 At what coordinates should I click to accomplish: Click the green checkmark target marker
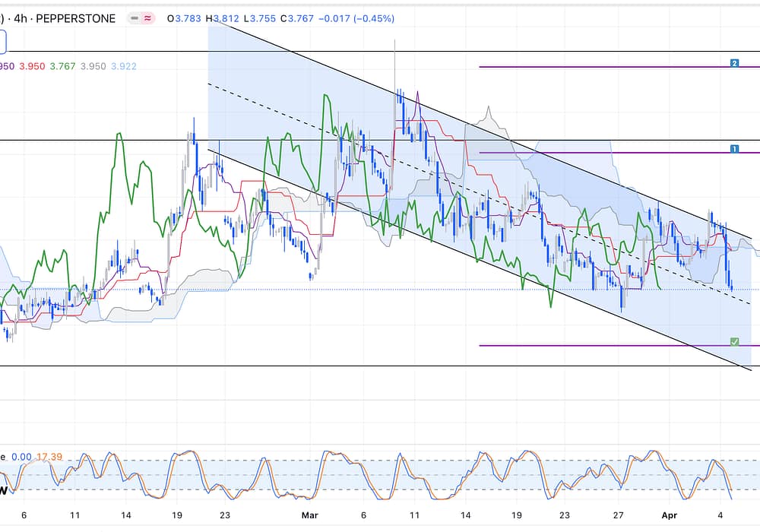click(734, 342)
